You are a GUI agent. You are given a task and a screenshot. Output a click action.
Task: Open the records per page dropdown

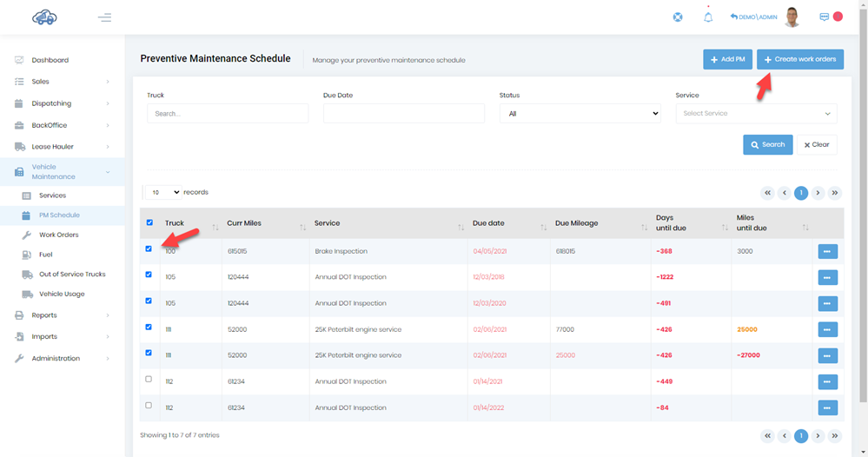(x=163, y=192)
